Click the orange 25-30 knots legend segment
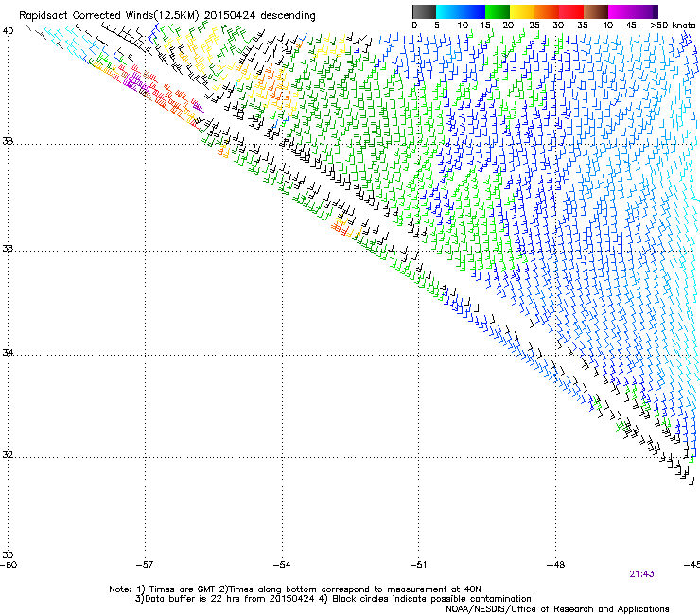 coord(547,11)
